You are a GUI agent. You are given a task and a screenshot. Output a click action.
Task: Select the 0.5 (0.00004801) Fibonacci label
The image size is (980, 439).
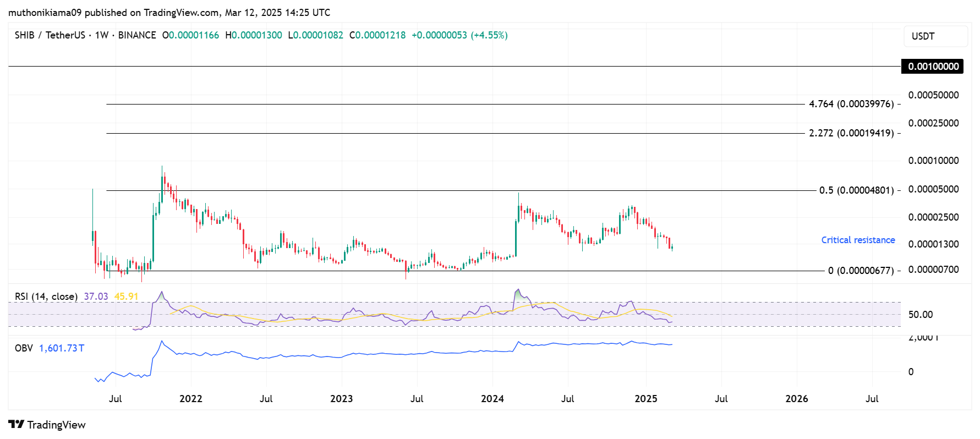pyautogui.click(x=857, y=190)
